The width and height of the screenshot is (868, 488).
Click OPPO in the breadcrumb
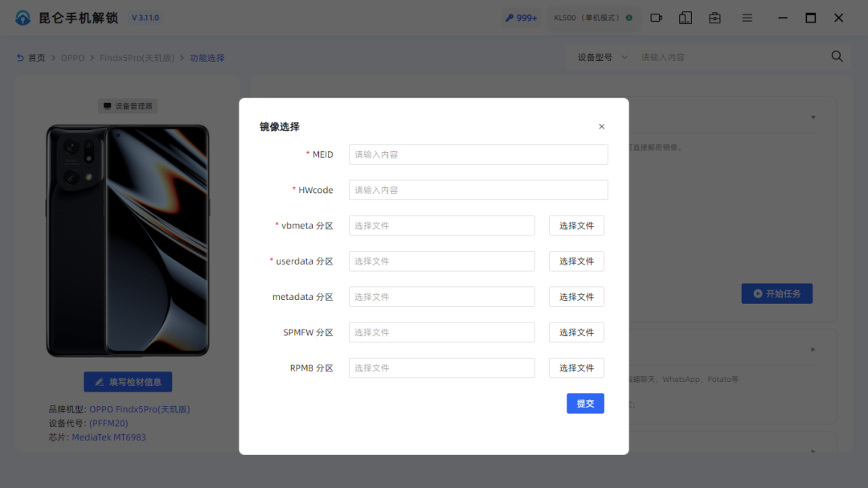72,58
